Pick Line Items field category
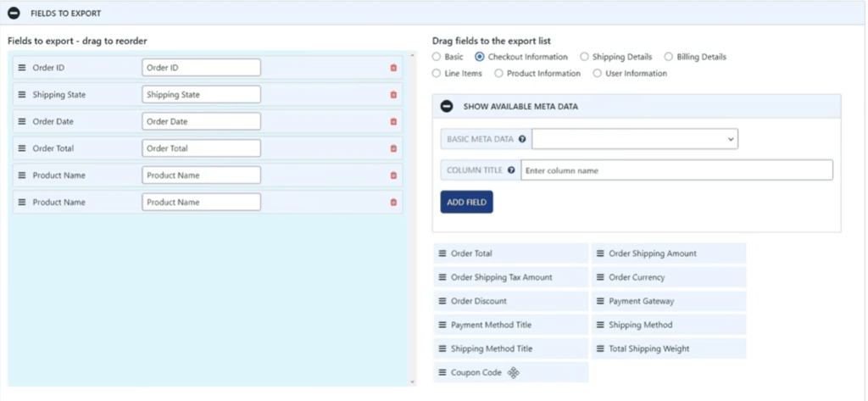Image resolution: width=868 pixels, height=401 pixels. click(x=437, y=74)
